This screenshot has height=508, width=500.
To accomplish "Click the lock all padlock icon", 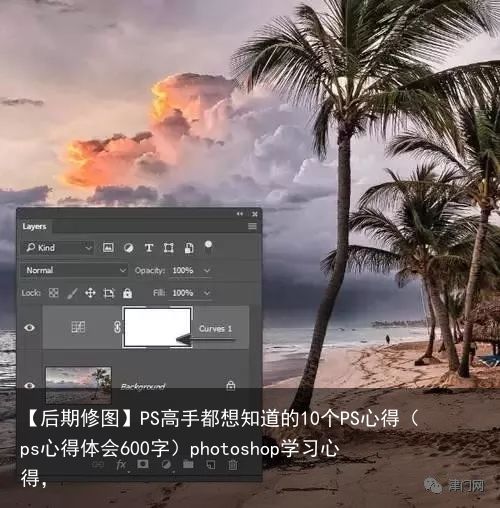I will point(127,293).
